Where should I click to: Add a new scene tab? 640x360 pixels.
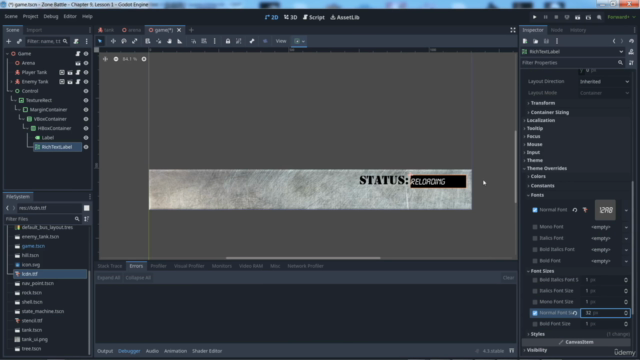pyautogui.click(x=191, y=30)
